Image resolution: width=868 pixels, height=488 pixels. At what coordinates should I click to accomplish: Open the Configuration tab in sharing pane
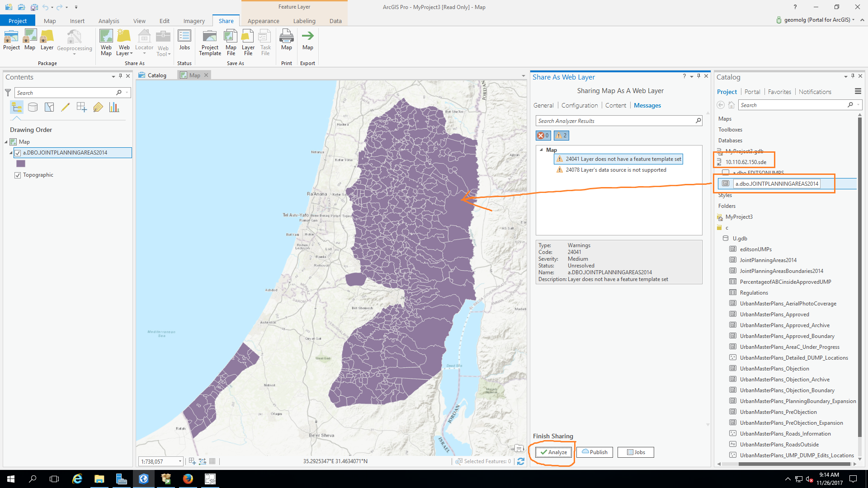coord(579,105)
